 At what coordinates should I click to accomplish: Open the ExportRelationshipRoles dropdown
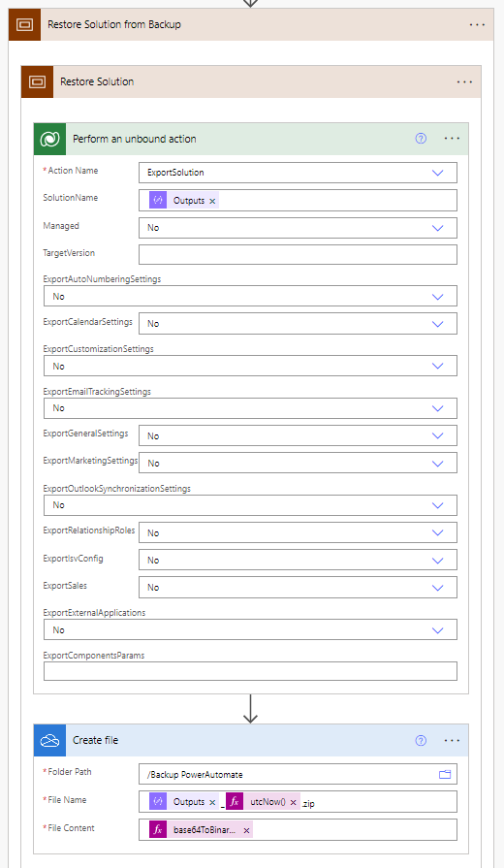point(438,532)
